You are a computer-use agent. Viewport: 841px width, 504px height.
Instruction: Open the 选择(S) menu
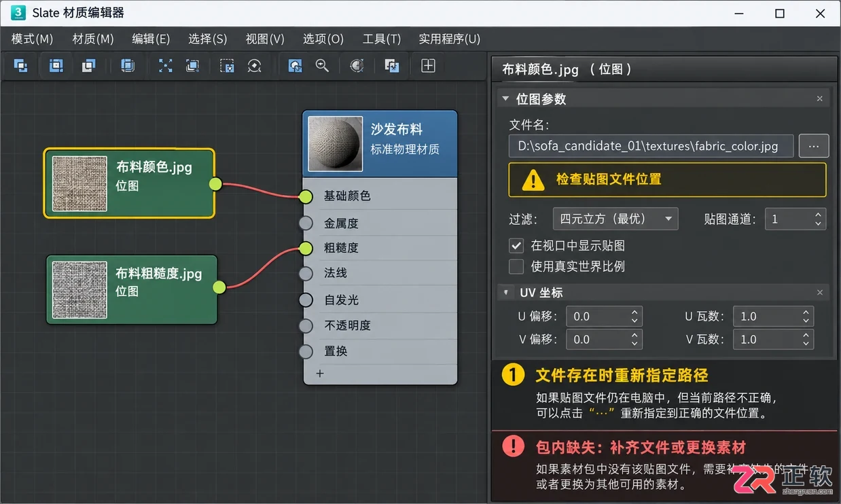[x=208, y=39]
